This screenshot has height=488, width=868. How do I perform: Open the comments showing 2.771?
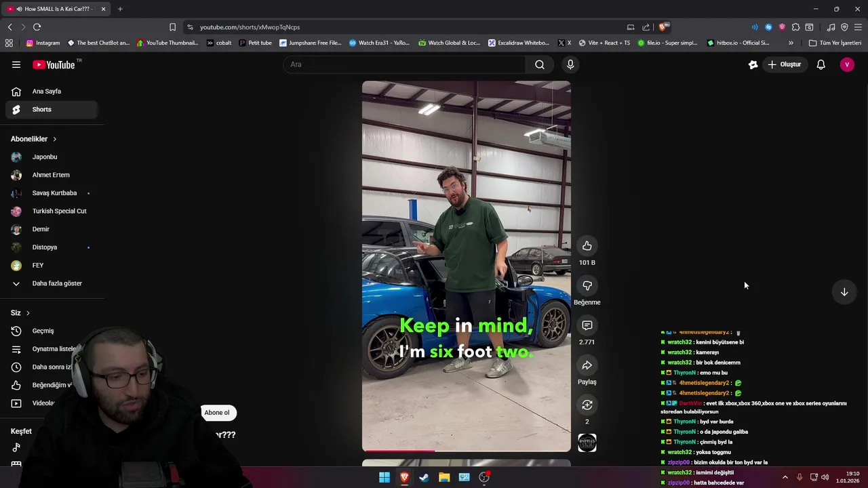pyautogui.click(x=587, y=326)
